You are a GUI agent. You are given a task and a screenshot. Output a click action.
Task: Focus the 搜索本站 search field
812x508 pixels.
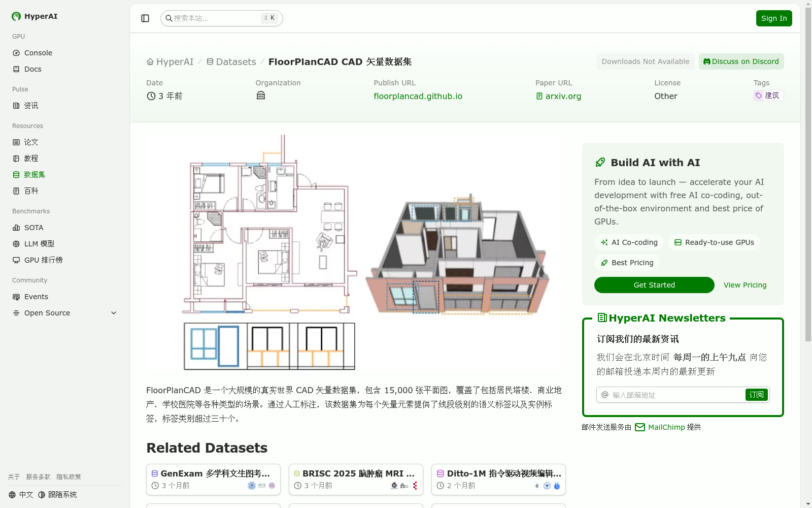[x=221, y=18]
